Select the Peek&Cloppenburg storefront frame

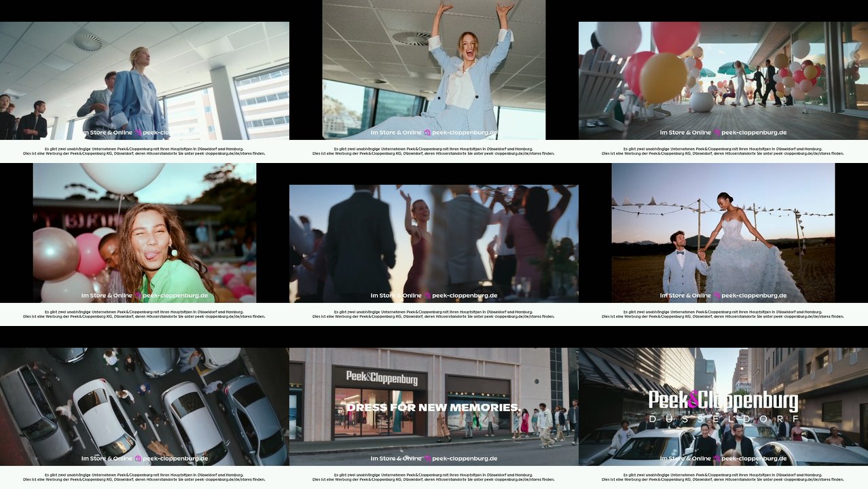(434, 407)
